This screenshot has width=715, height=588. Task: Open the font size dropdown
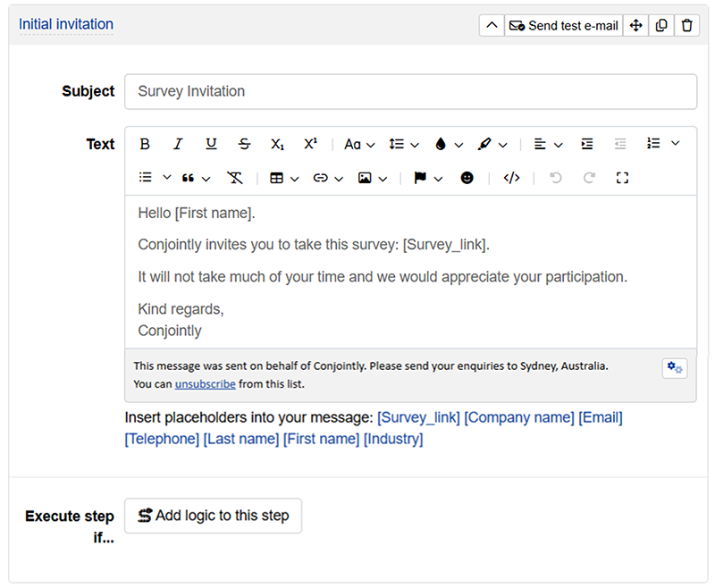click(359, 144)
